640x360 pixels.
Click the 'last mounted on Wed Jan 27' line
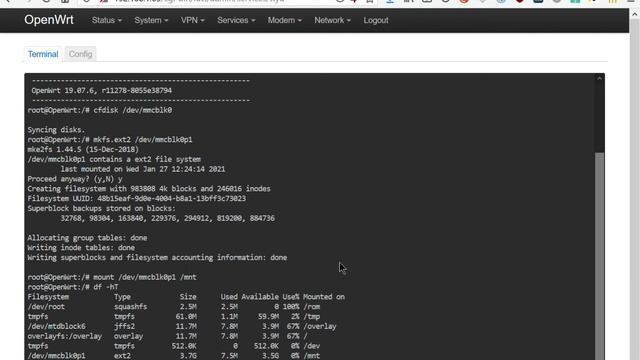point(143,169)
